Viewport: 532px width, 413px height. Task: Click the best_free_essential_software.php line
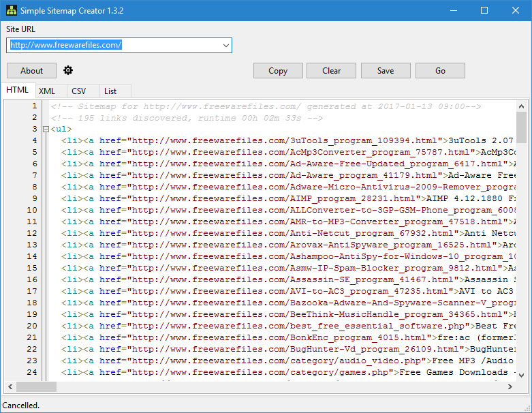coord(288,326)
